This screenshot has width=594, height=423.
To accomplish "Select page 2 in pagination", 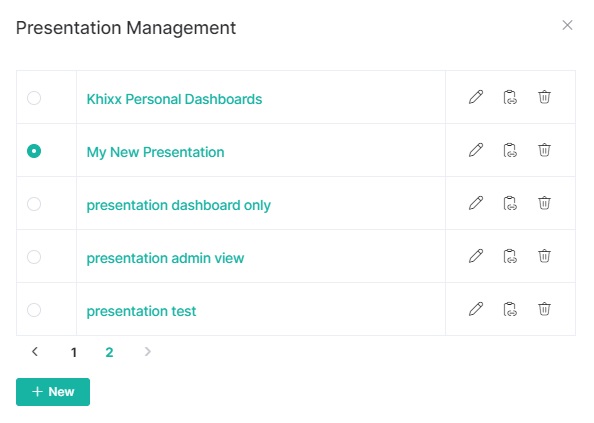I will coord(109,353).
